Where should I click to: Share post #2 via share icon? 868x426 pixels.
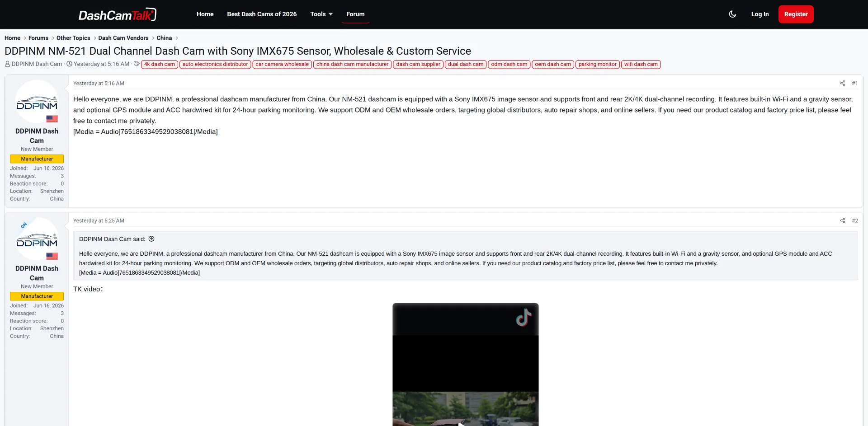[x=843, y=220]
